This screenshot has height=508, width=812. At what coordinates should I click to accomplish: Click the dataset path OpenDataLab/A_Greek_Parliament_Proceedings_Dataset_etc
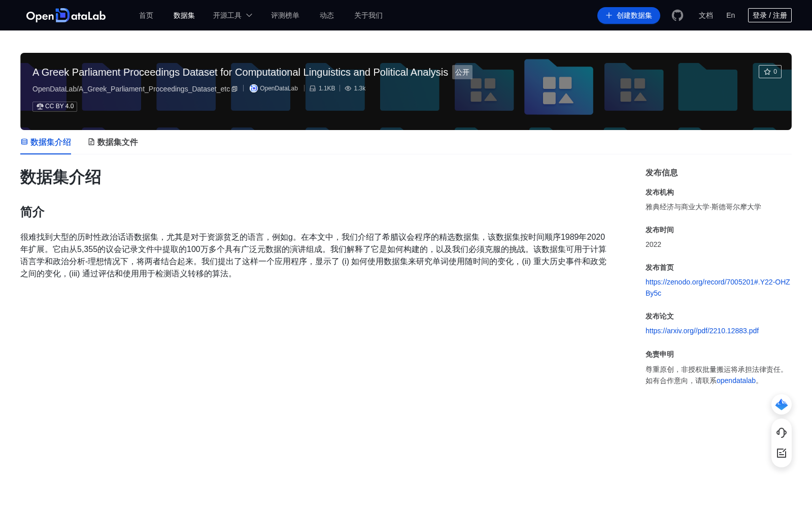click(131, 89)
